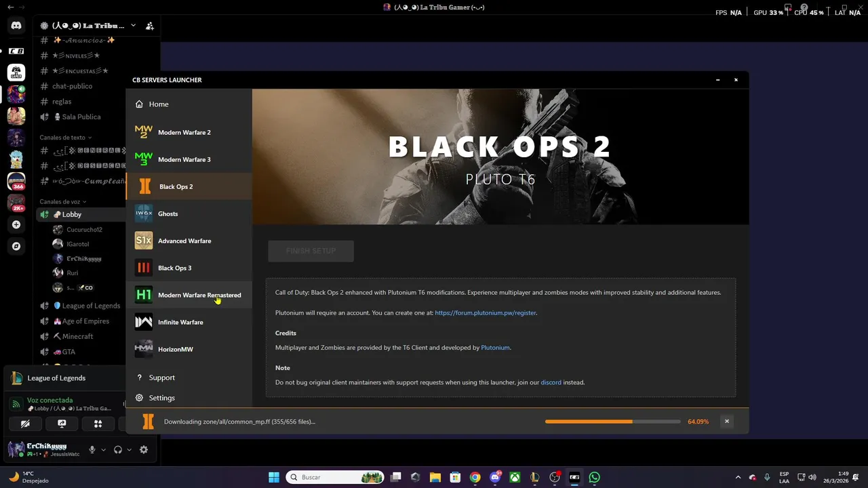The height and width of the screenshot is (488, 868).
Task: Open the ErChikyyyy user profile
Action: pos(46,449)
